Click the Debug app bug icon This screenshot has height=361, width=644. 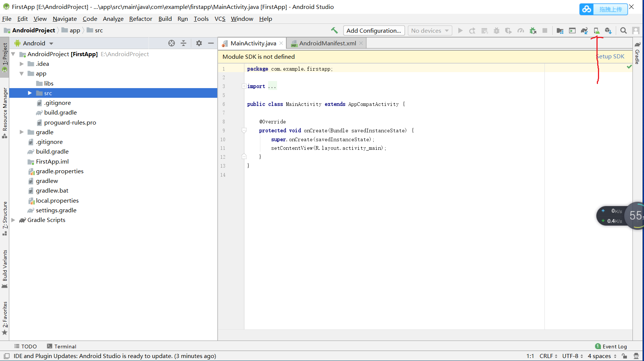pos(497,30)
